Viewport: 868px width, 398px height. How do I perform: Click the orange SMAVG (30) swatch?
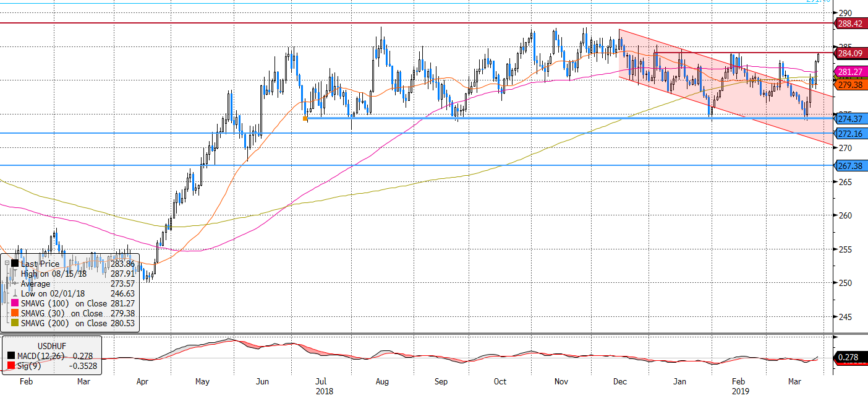coord(15,313)
